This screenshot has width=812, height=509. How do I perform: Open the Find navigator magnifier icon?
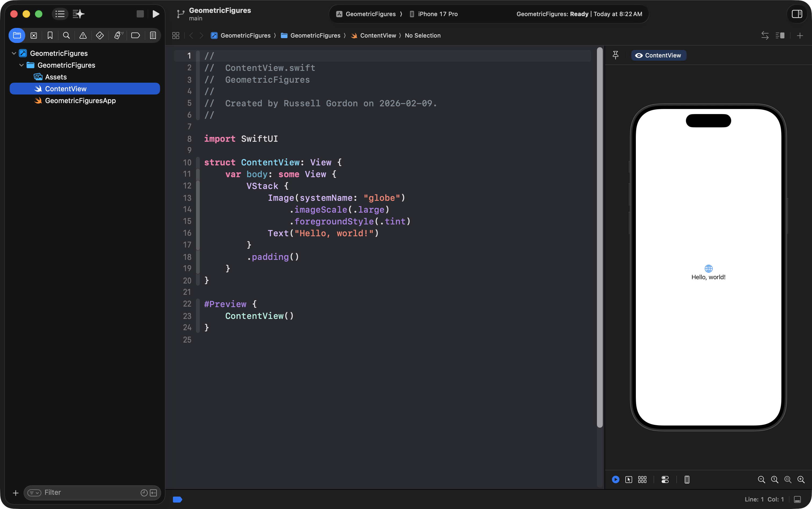(66, 35)
